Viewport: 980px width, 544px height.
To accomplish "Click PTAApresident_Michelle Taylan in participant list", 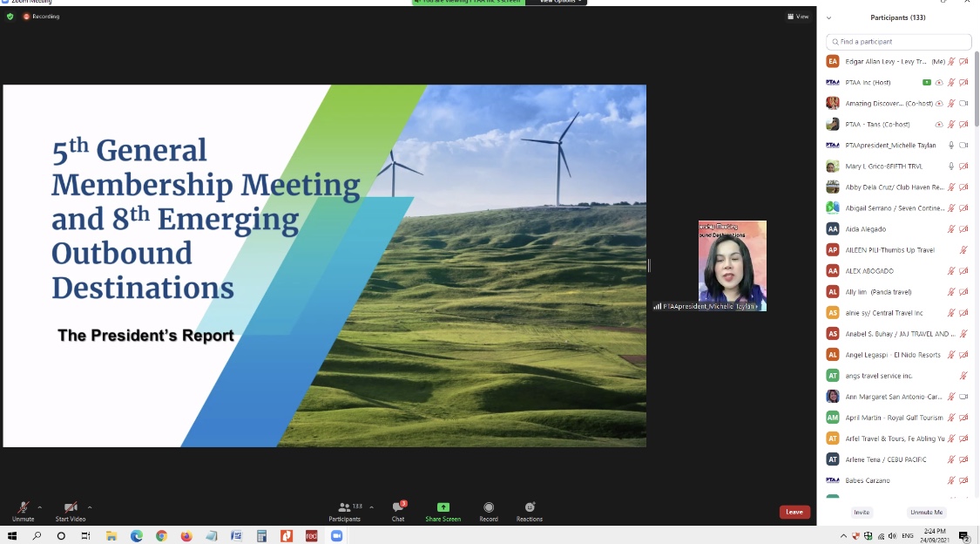I will click(897, 145).
